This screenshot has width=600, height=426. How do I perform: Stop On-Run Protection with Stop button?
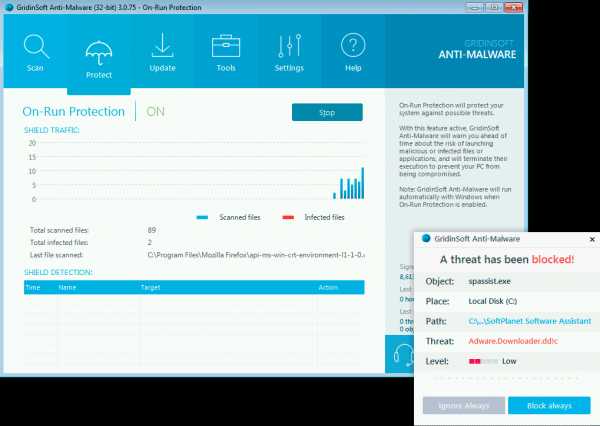(x=327, y=112)
